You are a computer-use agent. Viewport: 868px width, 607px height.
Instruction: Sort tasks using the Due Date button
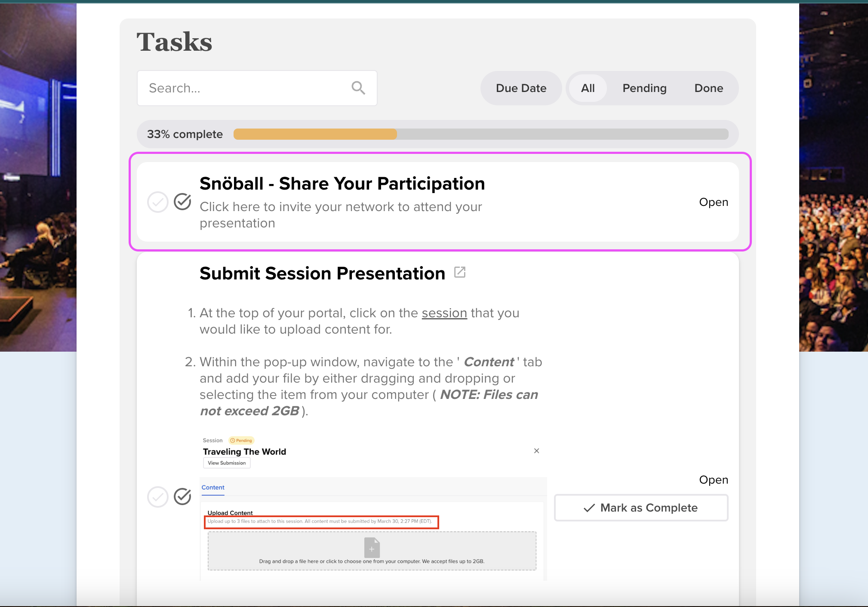521,88
